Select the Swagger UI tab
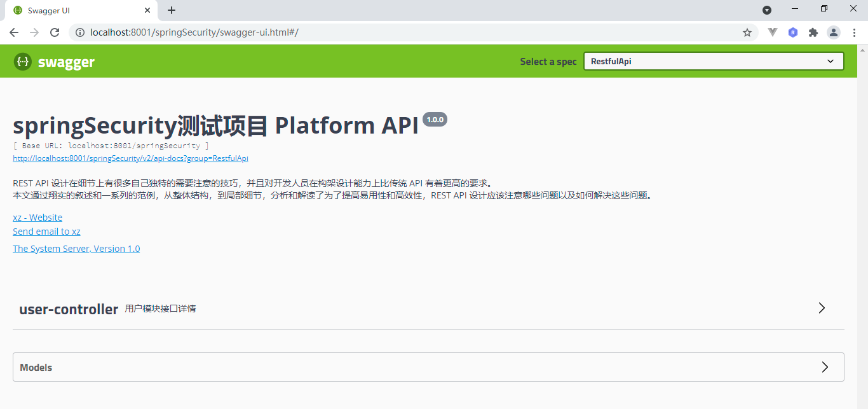 pyautogui.click(x=81, y=11)
